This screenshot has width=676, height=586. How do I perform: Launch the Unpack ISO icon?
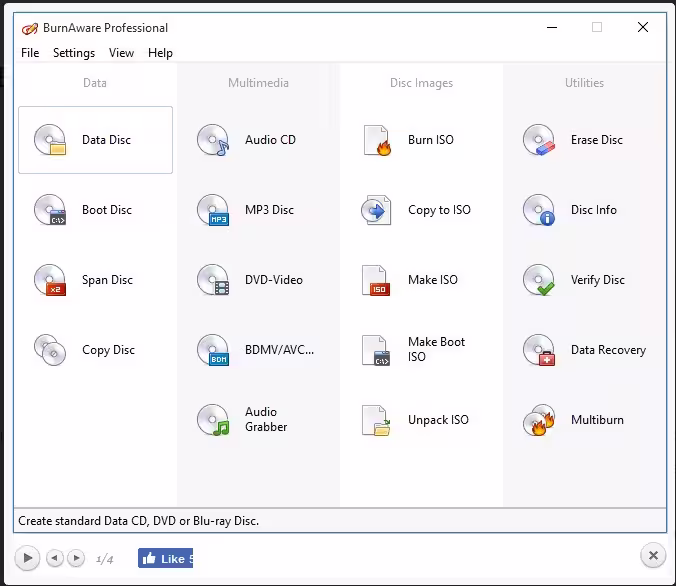pos(376,420)
